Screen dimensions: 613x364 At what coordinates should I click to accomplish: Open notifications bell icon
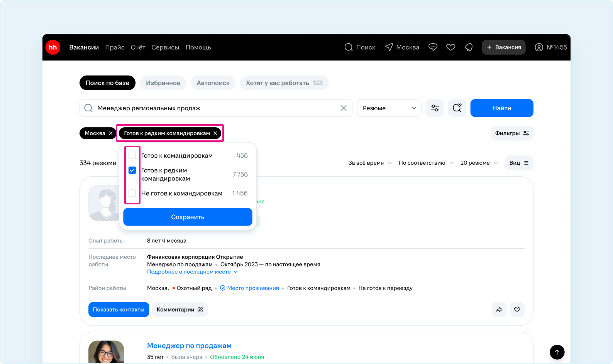pyautogui.click(x=469, y=47)
